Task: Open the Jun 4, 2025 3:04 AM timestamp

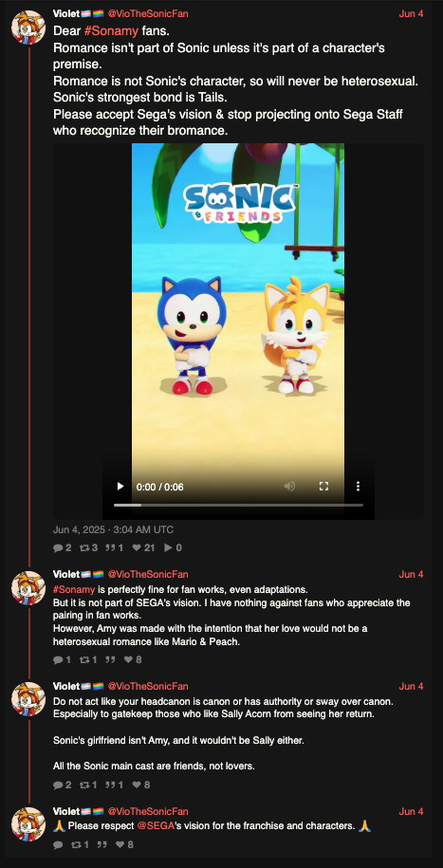Action: pos(113,529)
